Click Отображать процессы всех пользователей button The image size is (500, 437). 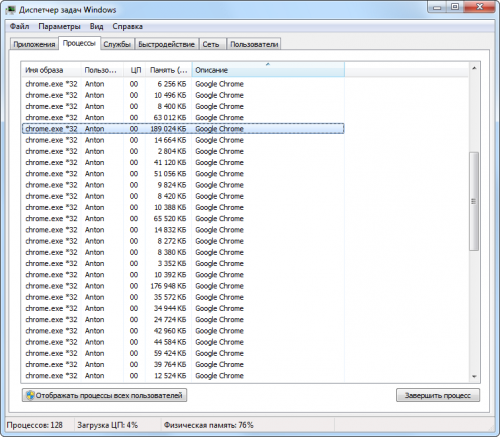104,395
